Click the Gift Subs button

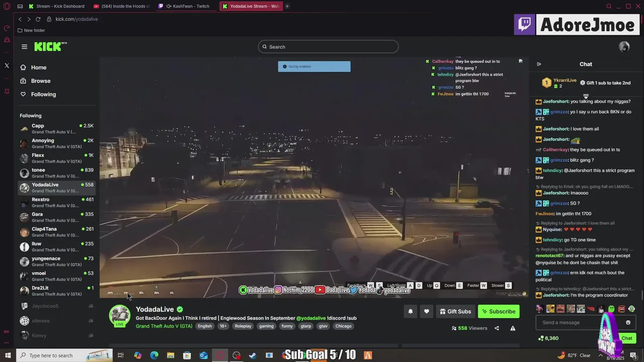tap(454, 312)
